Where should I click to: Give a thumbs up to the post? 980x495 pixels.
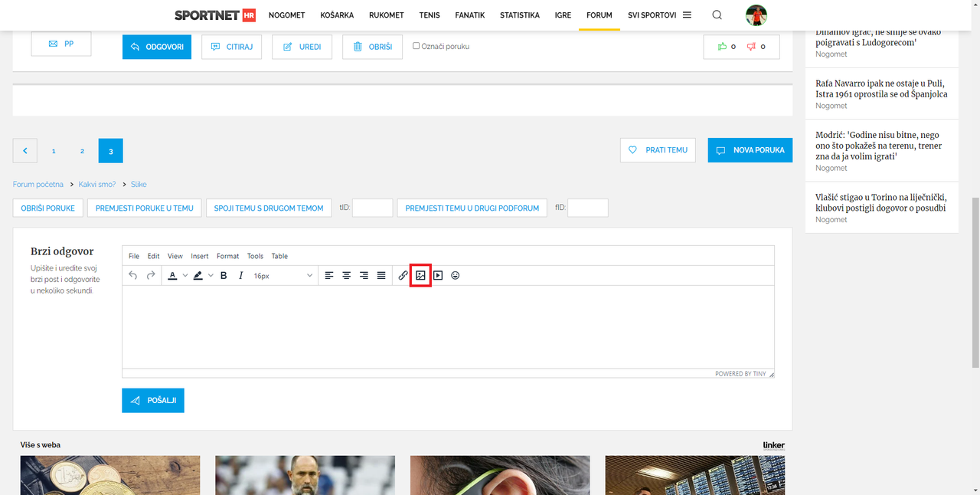coord(721,47)
